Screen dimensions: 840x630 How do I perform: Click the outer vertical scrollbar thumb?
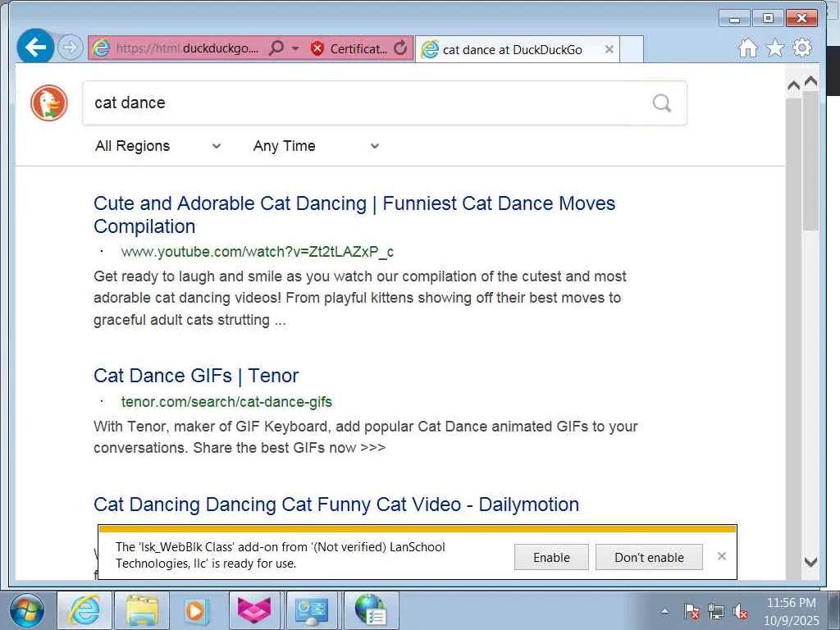pos(811,161)
